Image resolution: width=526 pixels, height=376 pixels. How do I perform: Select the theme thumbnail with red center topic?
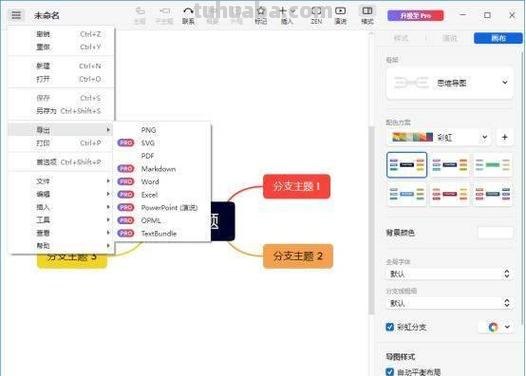click(x=450, y=194)
